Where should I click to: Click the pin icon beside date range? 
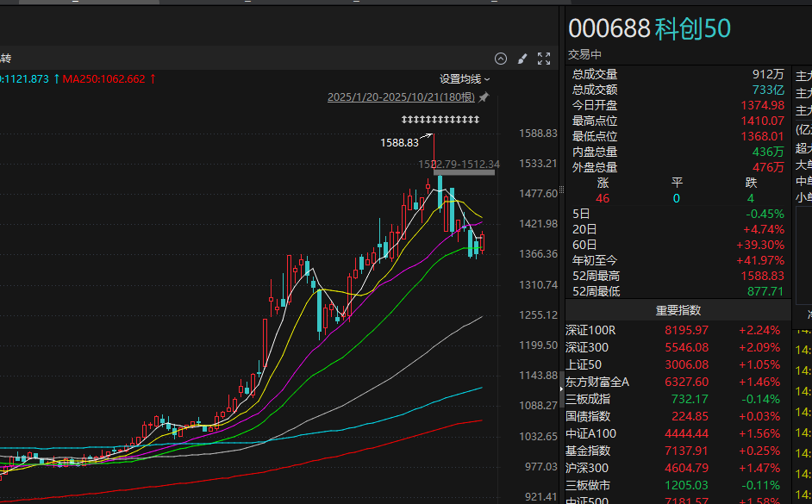pos(484,97)
